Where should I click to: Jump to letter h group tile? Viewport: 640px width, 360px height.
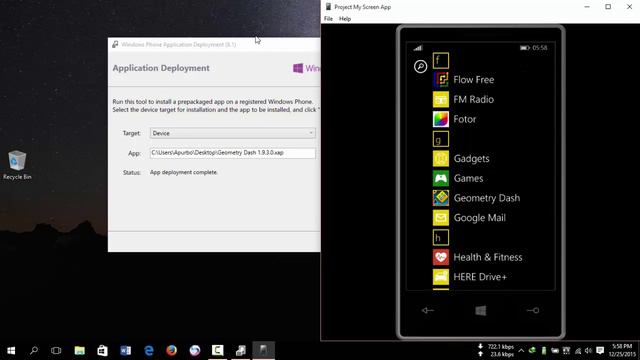[x=441, y=237]
